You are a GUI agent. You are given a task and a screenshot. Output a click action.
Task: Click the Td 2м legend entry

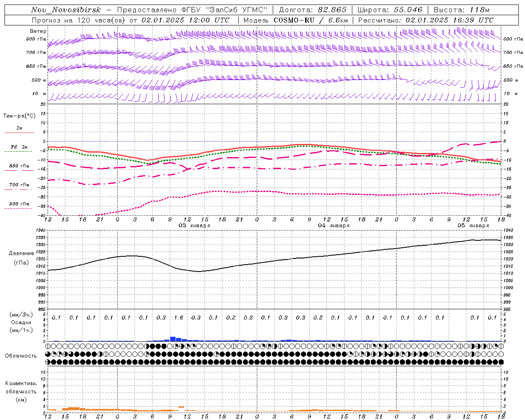coord(19,147)
